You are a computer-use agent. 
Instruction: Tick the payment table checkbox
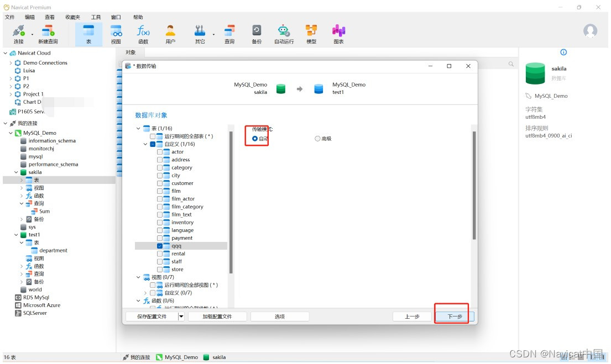coord(160,238)
